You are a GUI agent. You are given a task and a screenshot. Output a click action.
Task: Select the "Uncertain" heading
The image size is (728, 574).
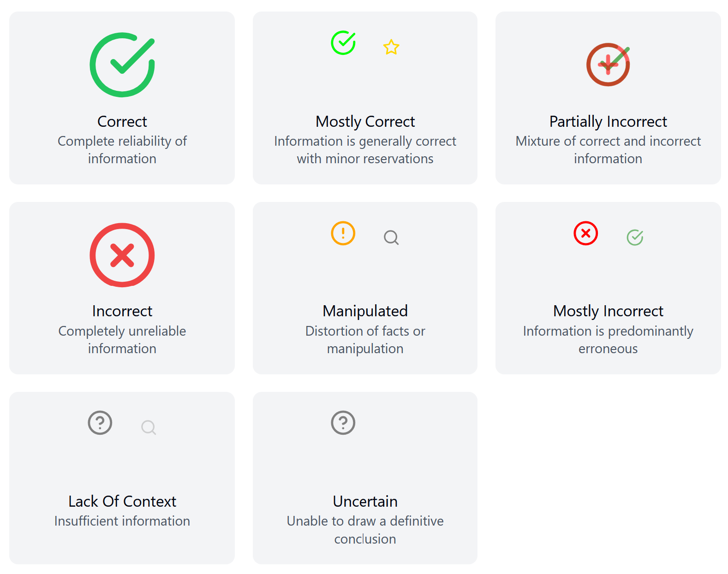[365, 501]
